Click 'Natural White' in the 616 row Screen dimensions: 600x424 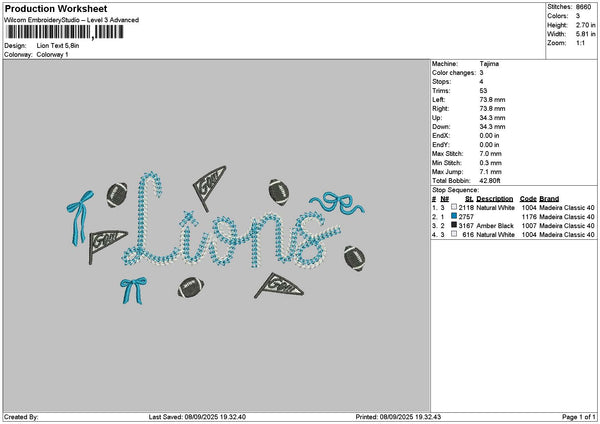click(495, 234)
